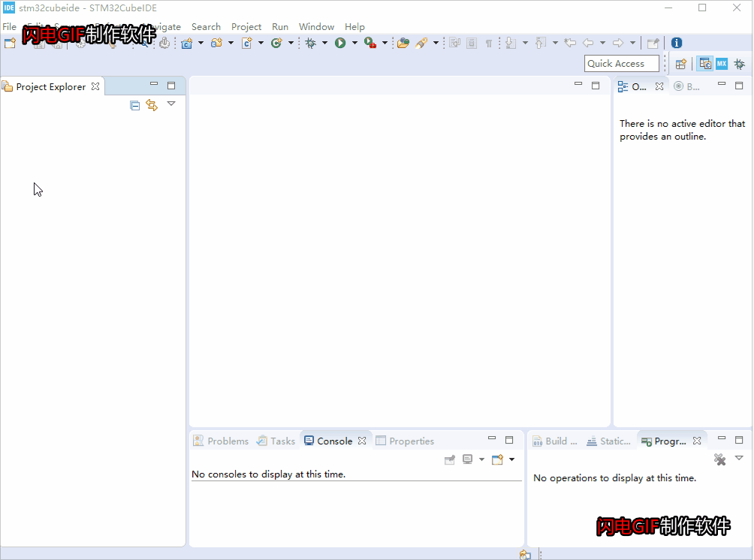Click the New wizard toolbar icon
The height and width of the screenshot is (560, 754).
pos(10,44)
